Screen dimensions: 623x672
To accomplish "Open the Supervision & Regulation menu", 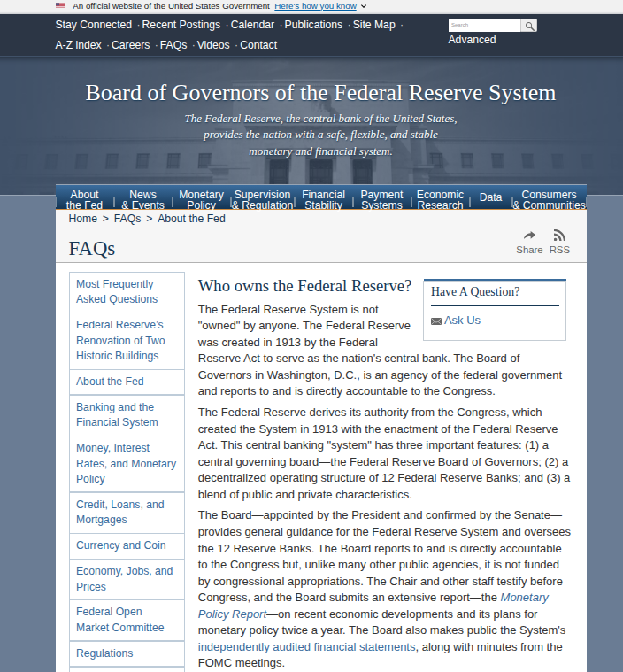I will 262,200.
